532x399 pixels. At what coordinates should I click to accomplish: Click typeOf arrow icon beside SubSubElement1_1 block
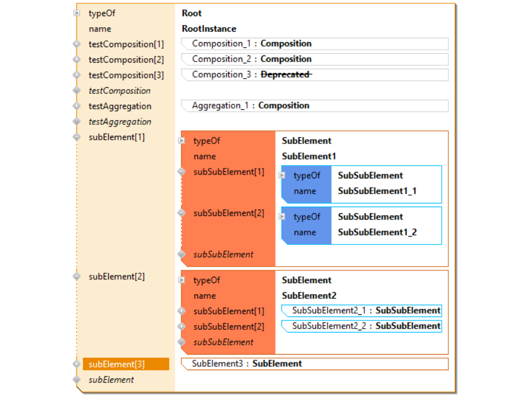(x=282, y=176)
